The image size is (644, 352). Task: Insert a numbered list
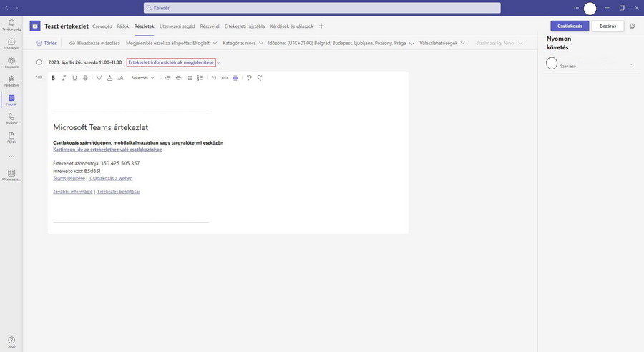(200, 78)
